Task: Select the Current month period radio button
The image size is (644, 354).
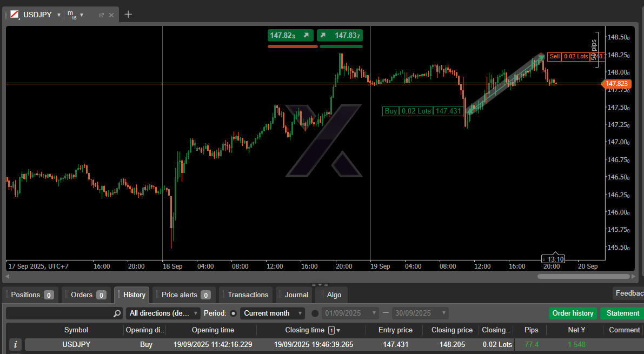Action: pos(234,313)
